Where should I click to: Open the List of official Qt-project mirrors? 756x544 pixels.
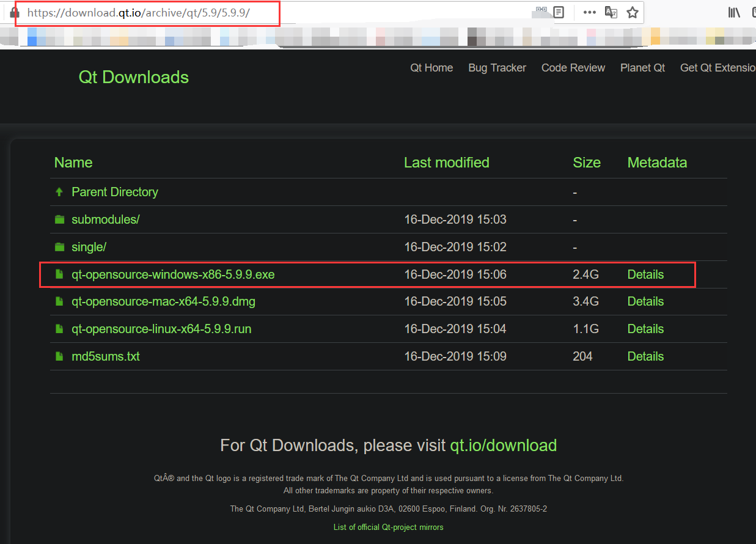(x=388, y=527)
